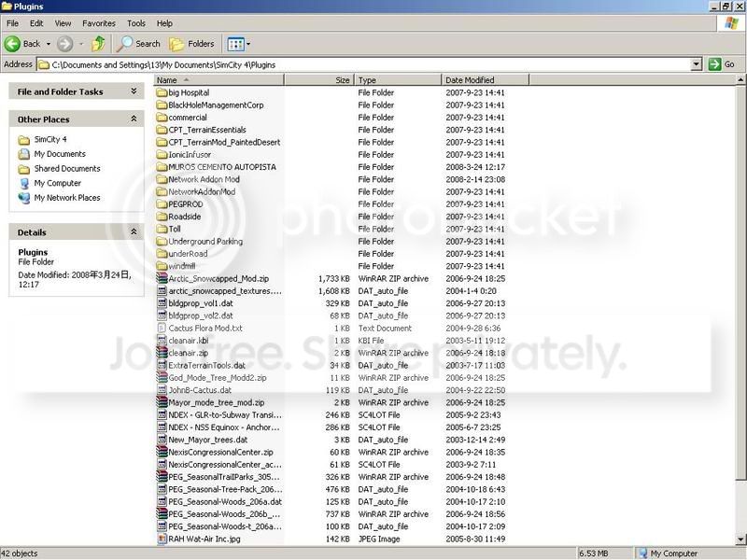The image size is (747, 560).
Task: Select the PEGPROD folder icon
Action: tap(162, 203)
